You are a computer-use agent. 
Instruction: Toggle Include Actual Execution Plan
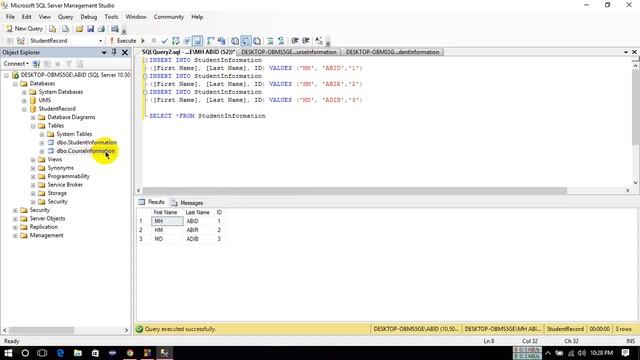(x=211, y=41)
